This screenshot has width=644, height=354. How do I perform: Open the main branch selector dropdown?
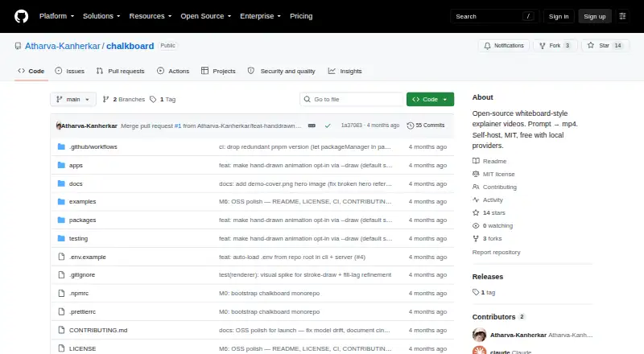click(x=73, y=100)
